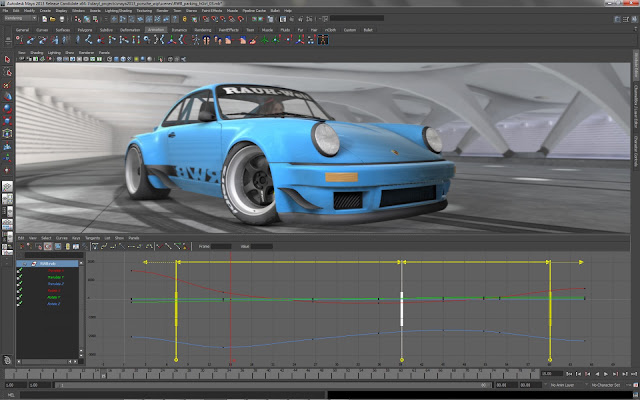This screenshot has height=400, width=640.
Task: Play the animation forwards
Action: pos(606,373)
